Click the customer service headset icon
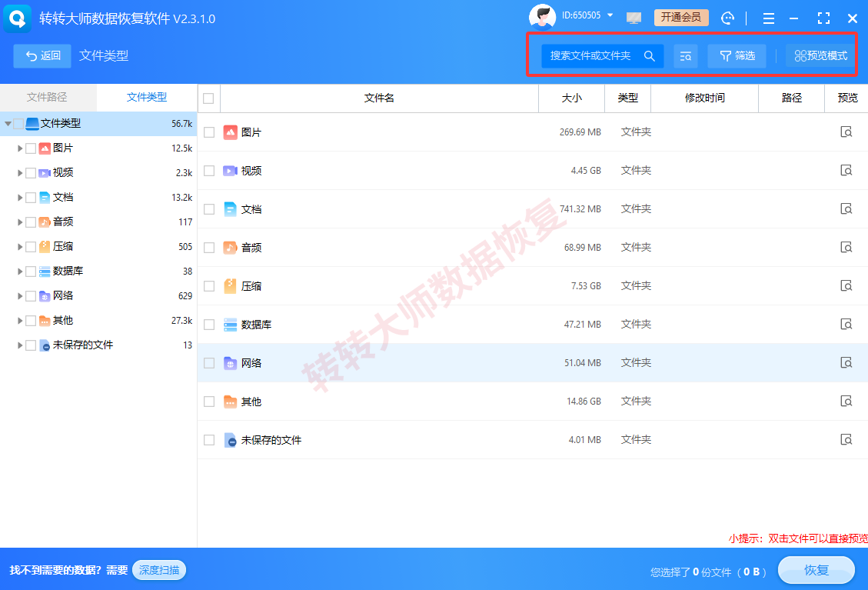Viewport: 868px width, 590px height. [x=727, y=18]
